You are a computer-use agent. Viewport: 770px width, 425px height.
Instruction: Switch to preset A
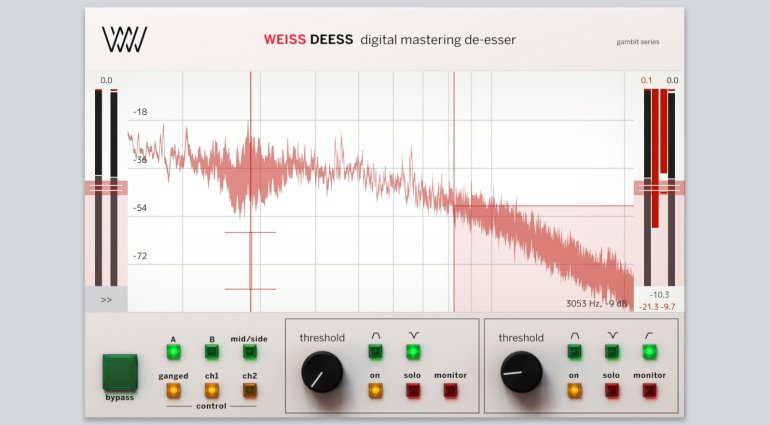173,352
